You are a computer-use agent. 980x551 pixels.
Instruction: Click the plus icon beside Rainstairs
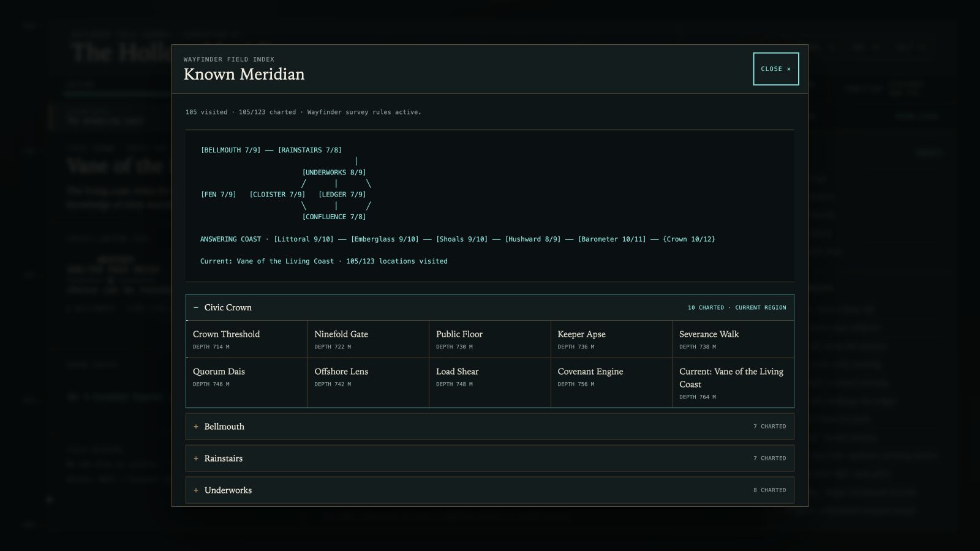(x=196, y=459)
